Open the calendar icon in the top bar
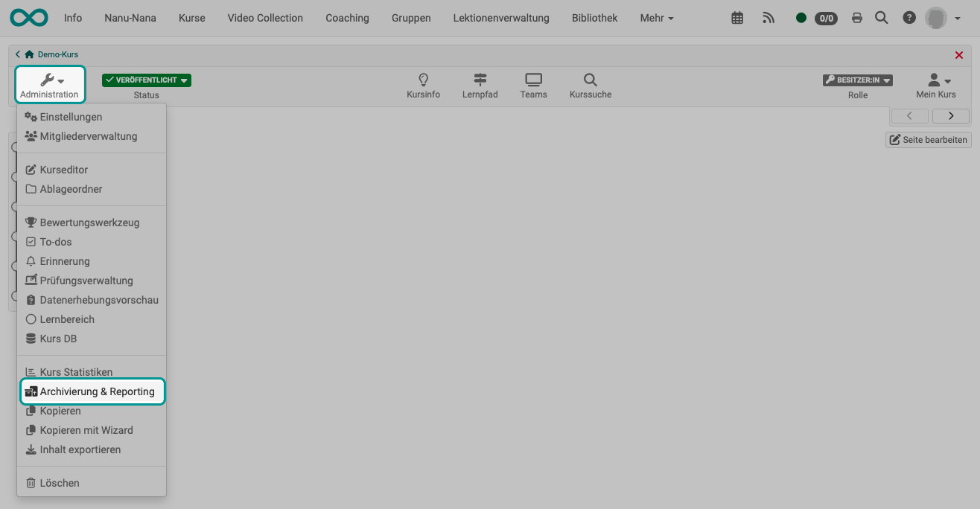Screen dimensions: 980x509 click(x=736, y=17)
